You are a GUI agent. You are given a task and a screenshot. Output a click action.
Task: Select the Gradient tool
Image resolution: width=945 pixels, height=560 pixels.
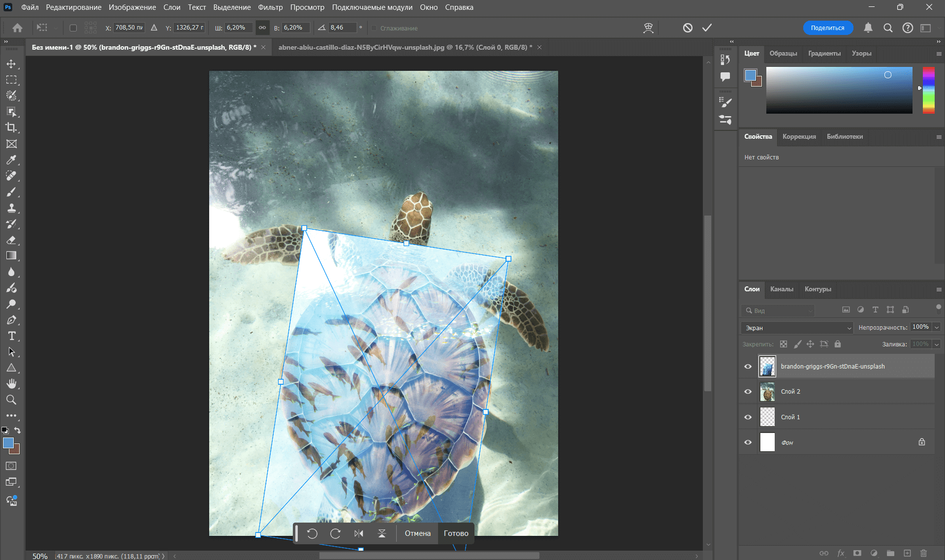(11, 255)
